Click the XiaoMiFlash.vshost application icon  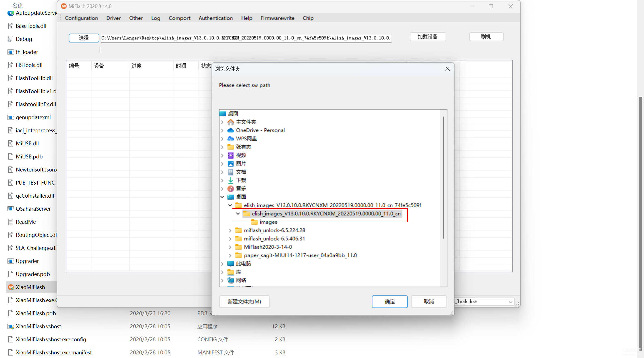pyautogui.click(x=11, y=326)
